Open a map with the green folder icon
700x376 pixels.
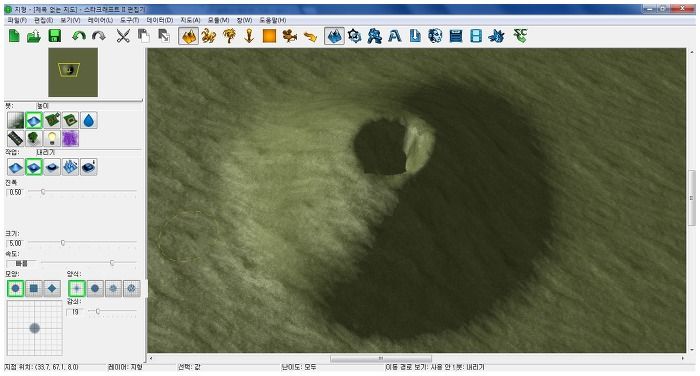coord(34,36)
